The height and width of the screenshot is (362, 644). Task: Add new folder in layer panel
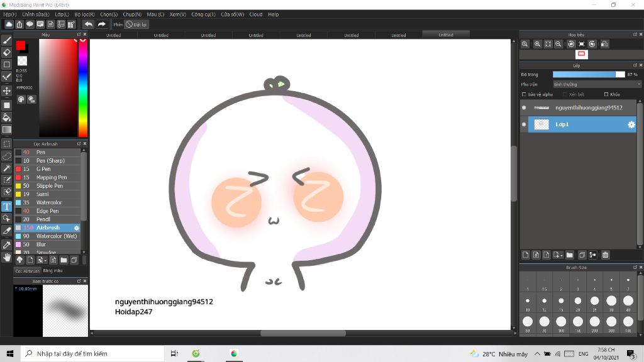coord(570,255)
